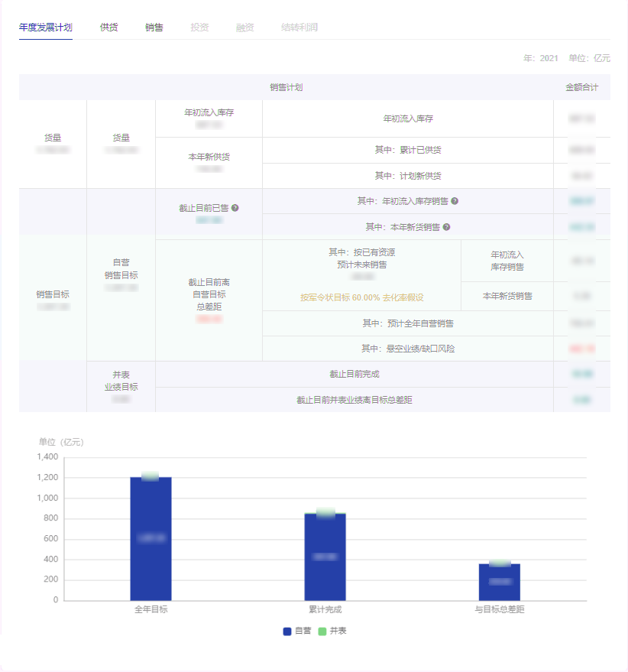The image size is (628, 672).
Task: Click help icon beside 截止目前已售
Action: pos(235,208)
